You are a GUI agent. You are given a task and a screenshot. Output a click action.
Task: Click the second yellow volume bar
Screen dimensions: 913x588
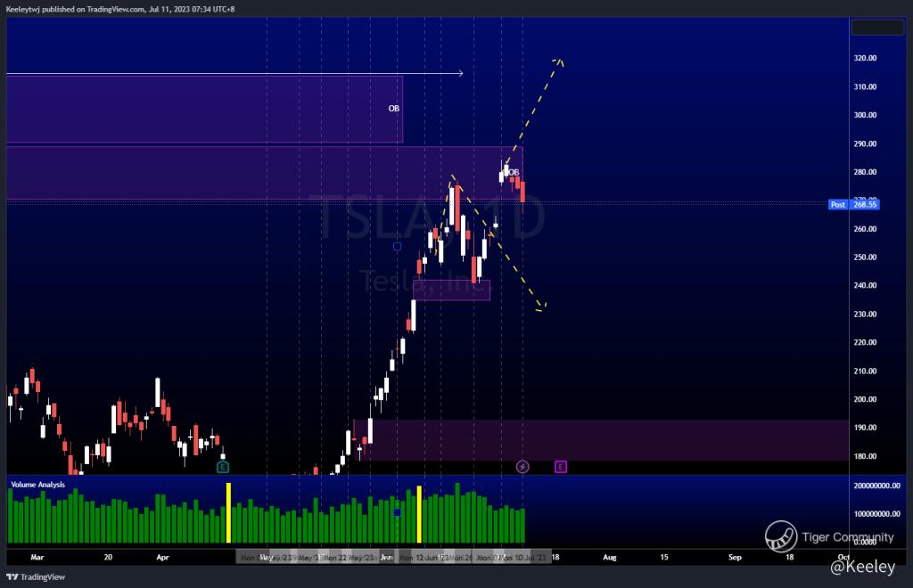point(419,514)
